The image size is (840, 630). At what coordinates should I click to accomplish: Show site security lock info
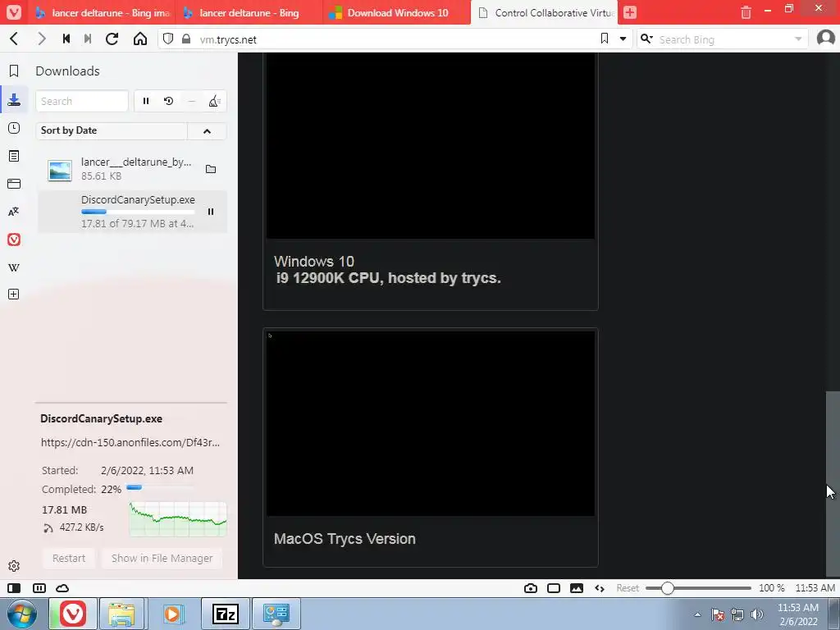(186, 39)
